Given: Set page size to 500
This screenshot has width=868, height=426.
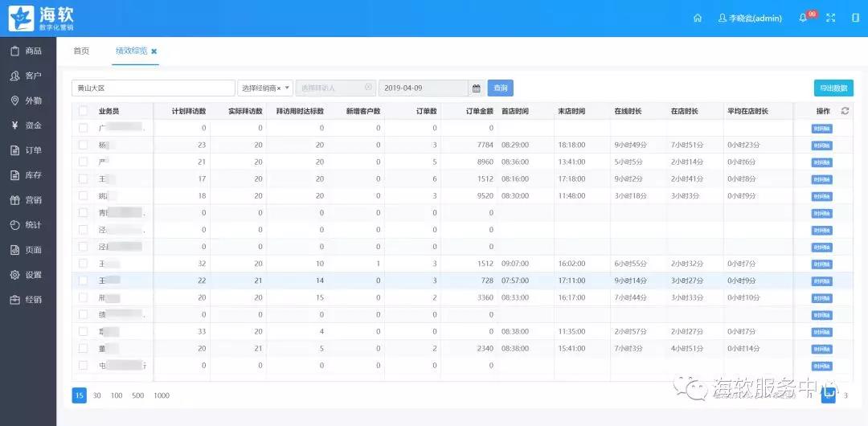Looking at the screenshot, I should pyautogui.click(x=138, y=395).
